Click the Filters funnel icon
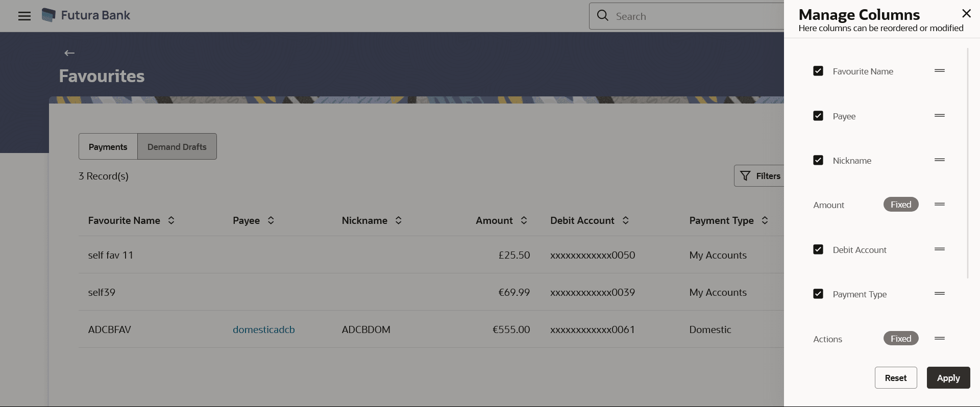This screenshot has height=407, width=980. point(745,176)
